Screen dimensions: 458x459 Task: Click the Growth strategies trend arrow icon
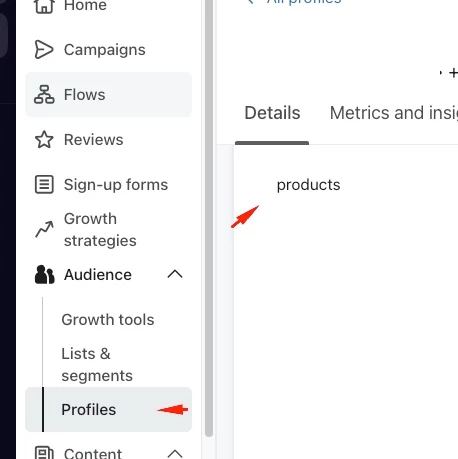pyautogui.click(x=44, y=229)
